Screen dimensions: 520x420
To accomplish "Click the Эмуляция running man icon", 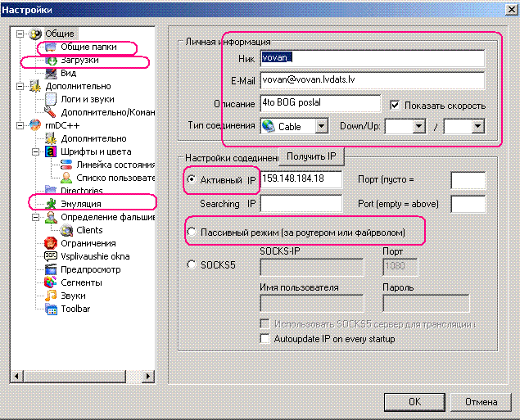I will 51,204.
